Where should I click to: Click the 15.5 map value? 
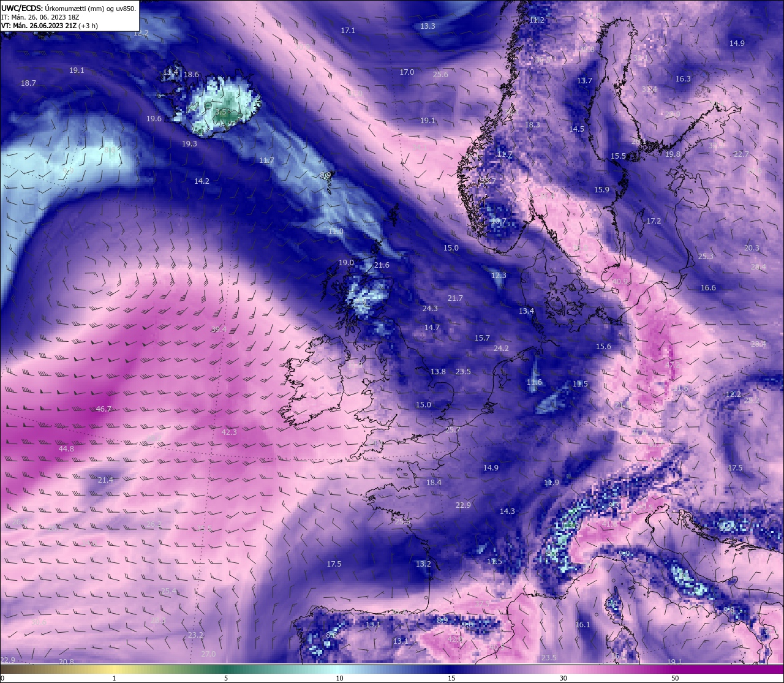click(x=618, y=156)
